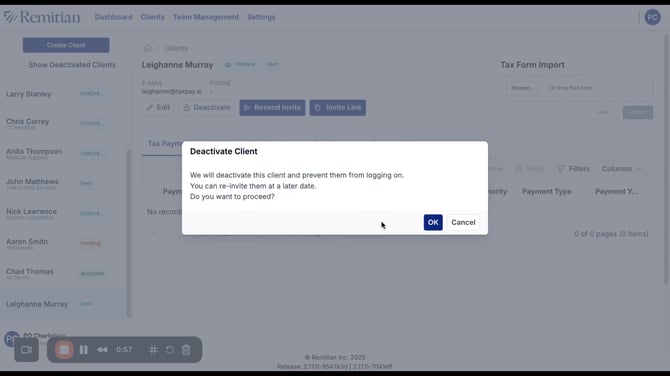
Task: Click the grid icon in recorder bar
Action: click(153, 350)
